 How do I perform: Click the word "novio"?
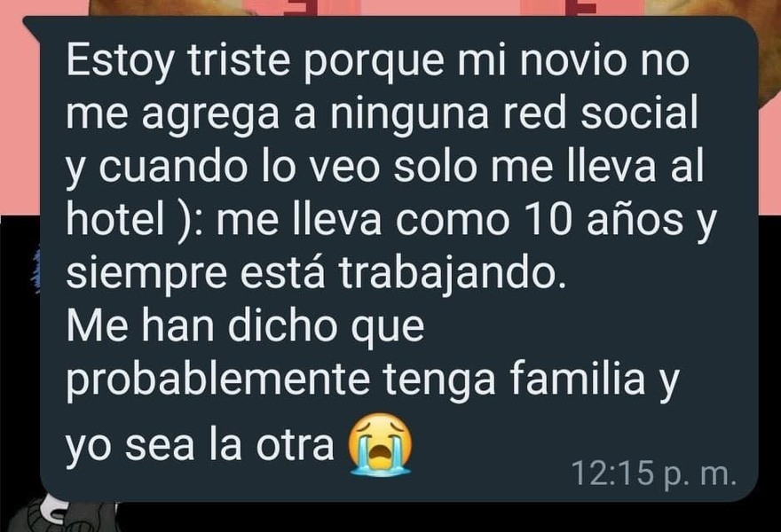click(574, 61)
